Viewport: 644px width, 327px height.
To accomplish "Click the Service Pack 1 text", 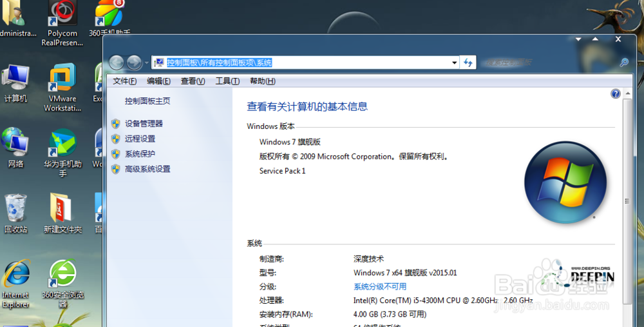I will click(282, 171).
